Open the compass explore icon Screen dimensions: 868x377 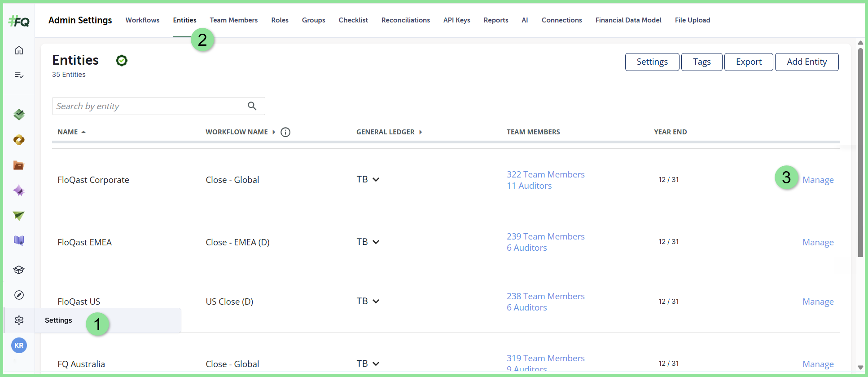pyautogui.click(x=19, y=295)
